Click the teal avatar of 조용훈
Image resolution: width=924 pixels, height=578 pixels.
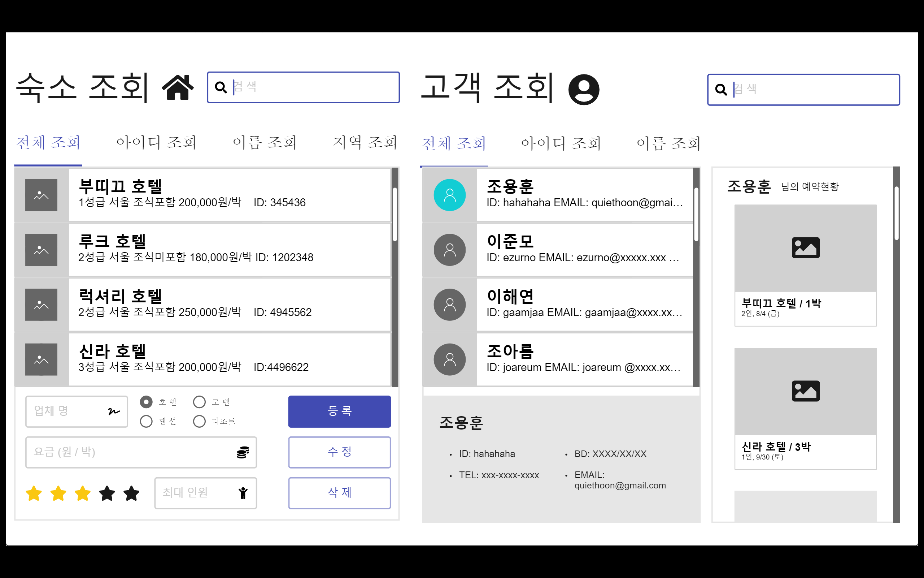point(450,195)
